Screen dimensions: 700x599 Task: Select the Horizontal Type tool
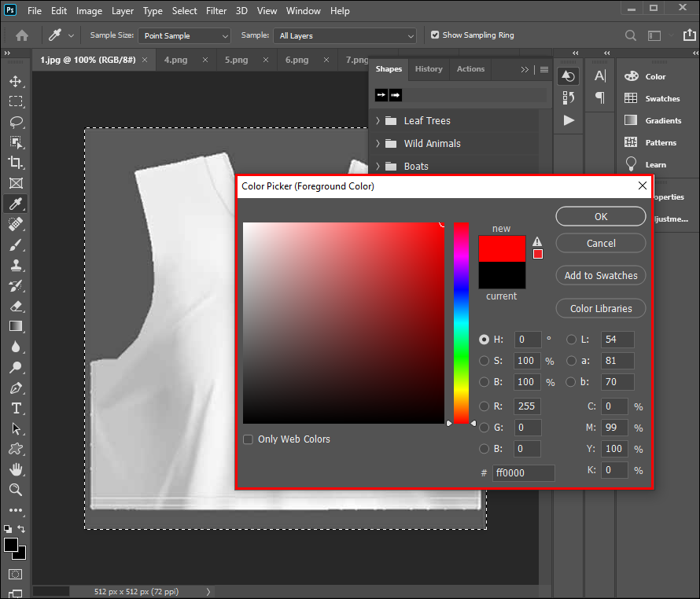(16, 408)
